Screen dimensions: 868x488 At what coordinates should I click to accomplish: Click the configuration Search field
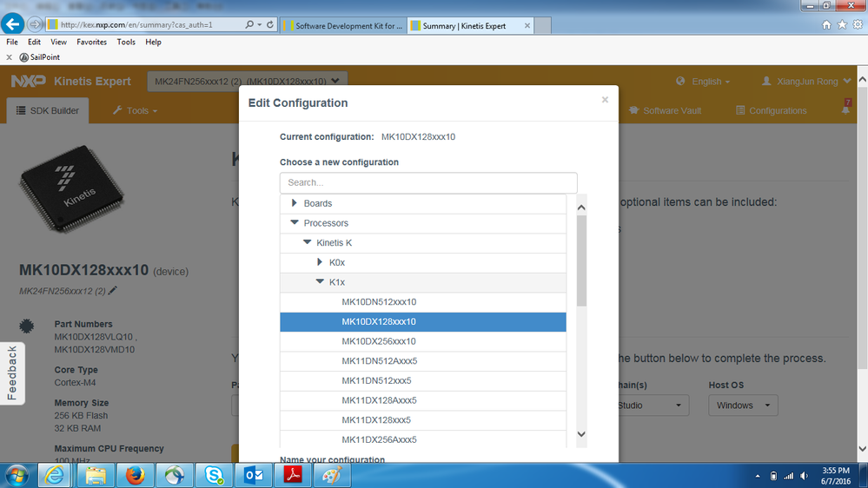[x=428, y=182]
